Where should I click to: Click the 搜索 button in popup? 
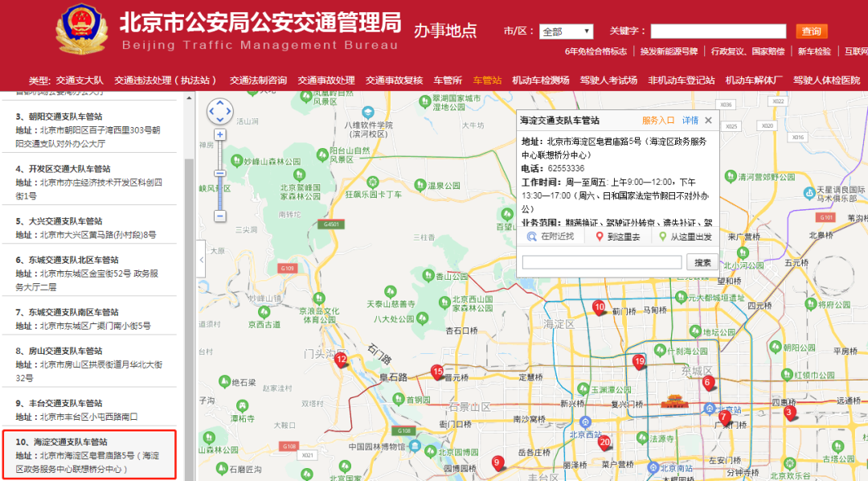702,262
